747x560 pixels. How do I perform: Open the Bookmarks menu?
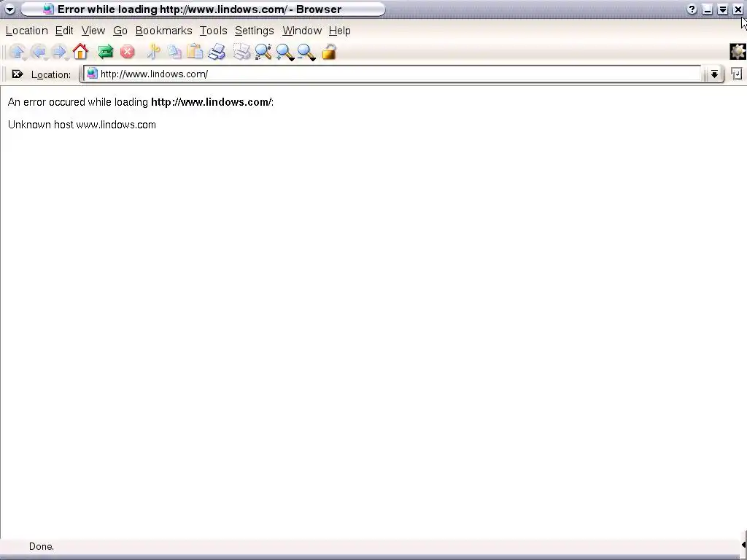click(164, 31)
